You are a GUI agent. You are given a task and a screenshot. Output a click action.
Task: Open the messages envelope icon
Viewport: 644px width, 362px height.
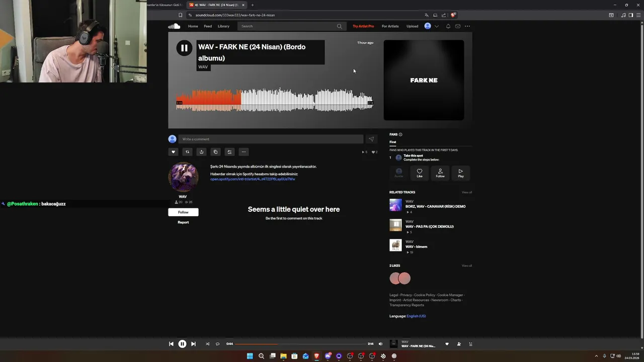[x=458, y=26]
